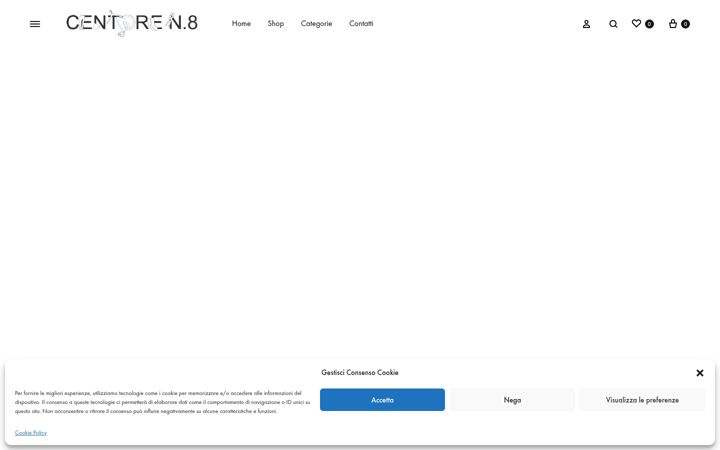
Task: Close the cookie consent banner
Action: tap(700, 373)
